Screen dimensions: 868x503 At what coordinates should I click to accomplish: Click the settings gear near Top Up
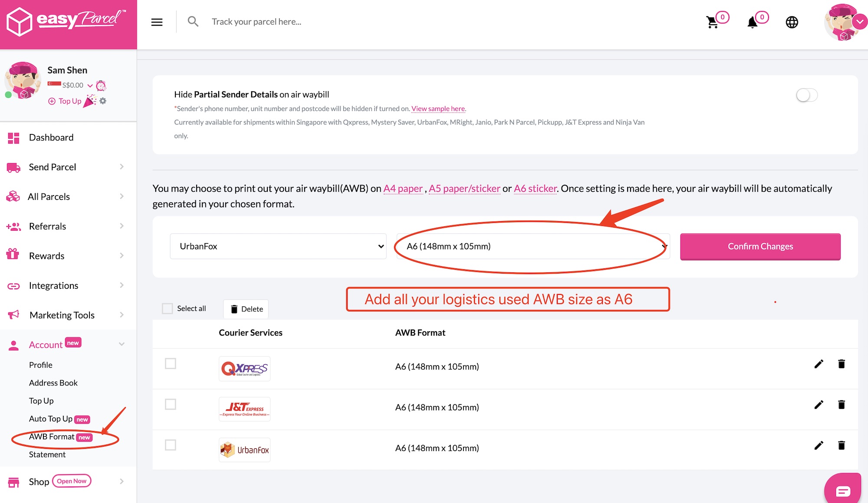103,101
